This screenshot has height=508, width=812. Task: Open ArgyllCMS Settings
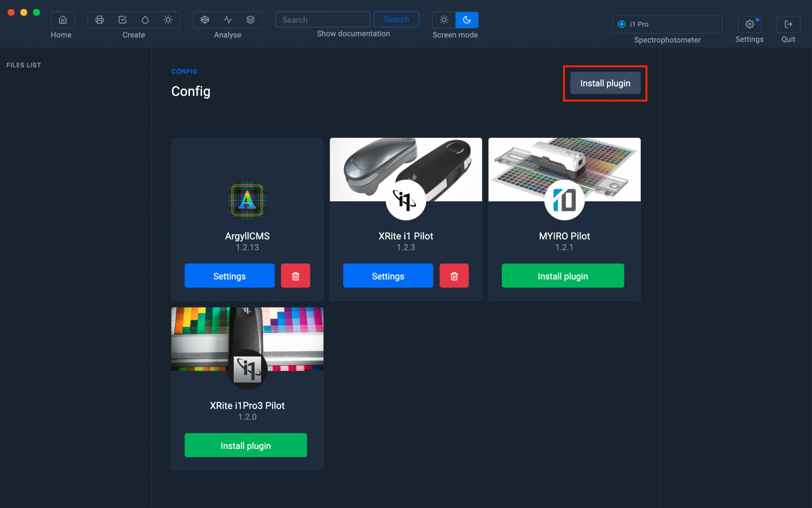click(230, 276)
